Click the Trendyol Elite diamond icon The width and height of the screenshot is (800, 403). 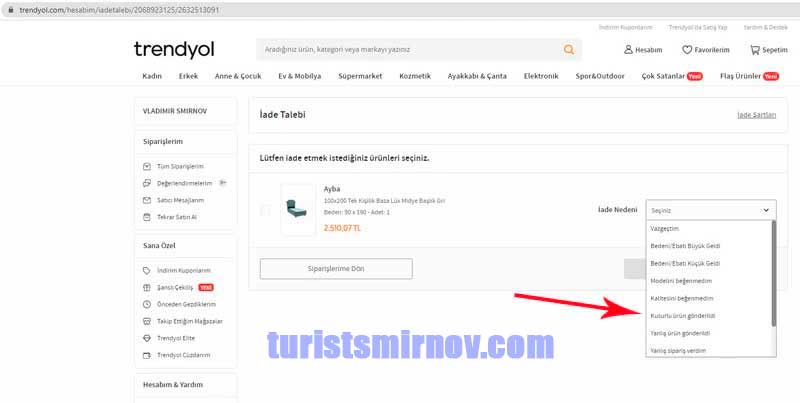pyautogui.click(x=147, y=338)
